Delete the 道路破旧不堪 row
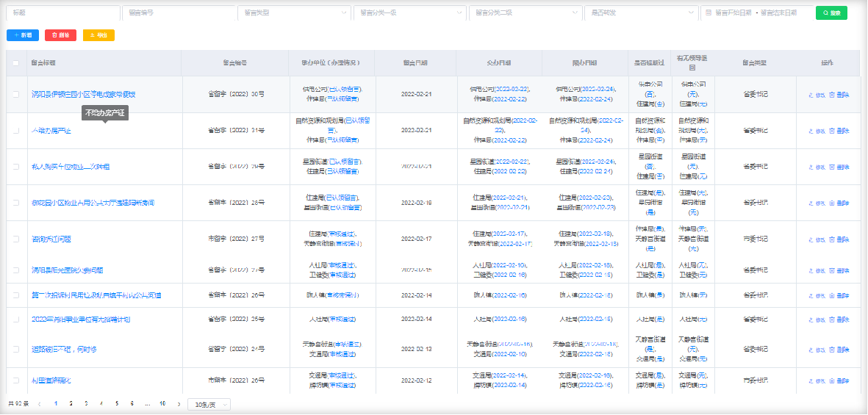Image resolution: width=868 pixels, height=415 pixels. pyautogui.click(x=839, y=350)
